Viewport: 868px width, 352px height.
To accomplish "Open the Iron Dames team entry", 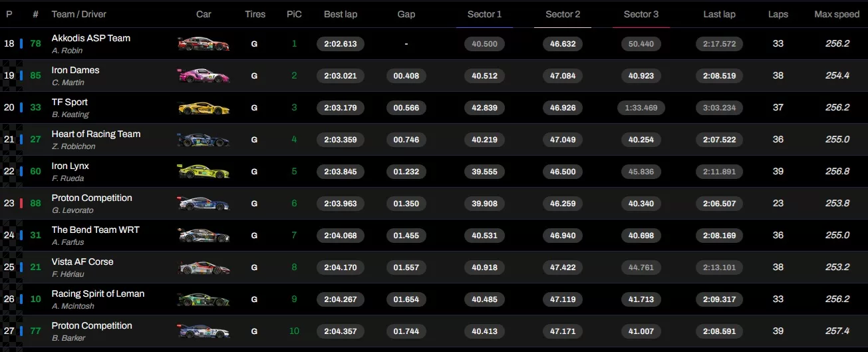I will [75, 70].
